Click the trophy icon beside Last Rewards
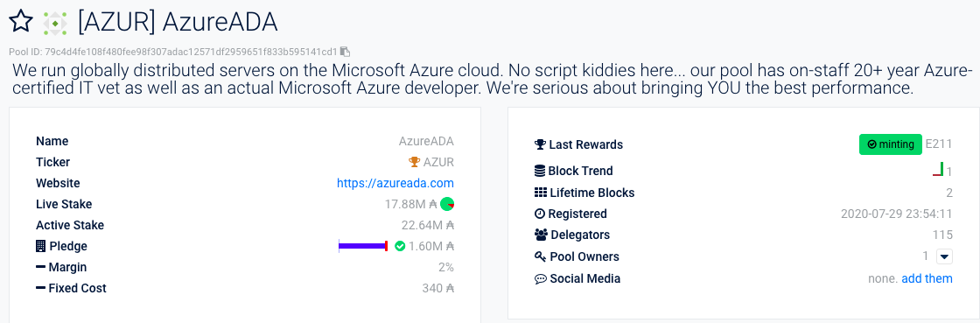Image resolution: width=980 pixels, height=323 pixels. 540,145
